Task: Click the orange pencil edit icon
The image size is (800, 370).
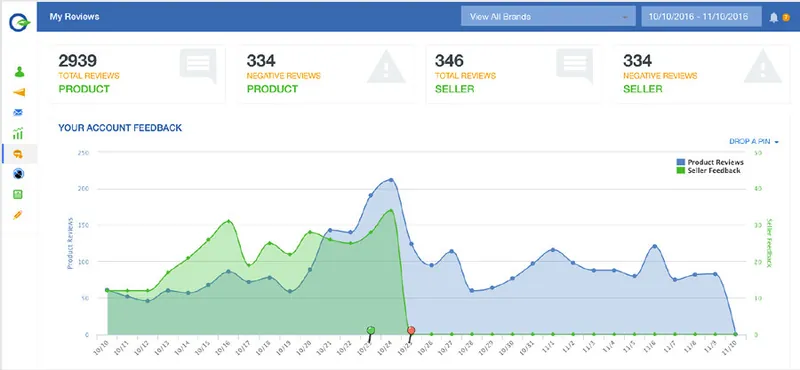Action: tap(18, 215)
